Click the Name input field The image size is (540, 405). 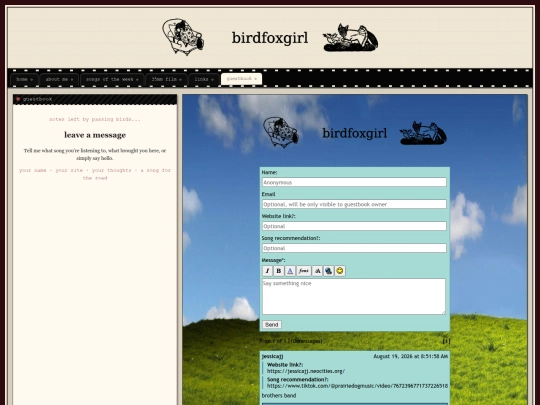354,182
